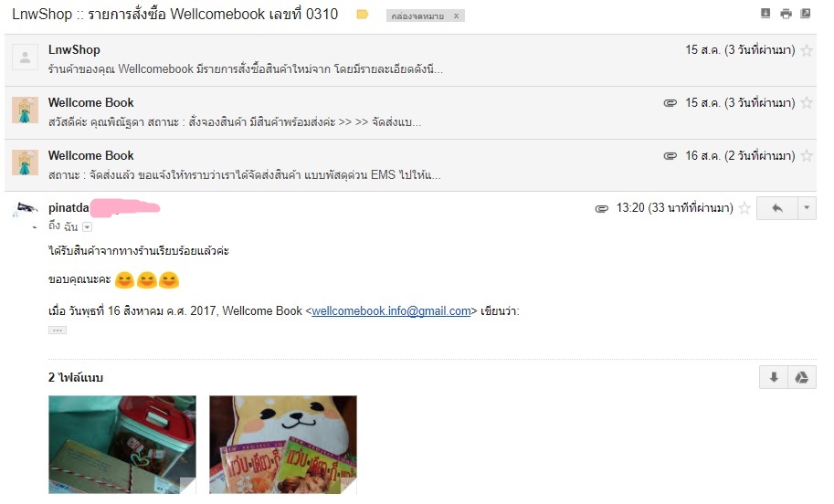The width and height of the screenshot is (834, 504).
Task: Open the red-lid container attachment thumbnail
Action: point(122,445)
